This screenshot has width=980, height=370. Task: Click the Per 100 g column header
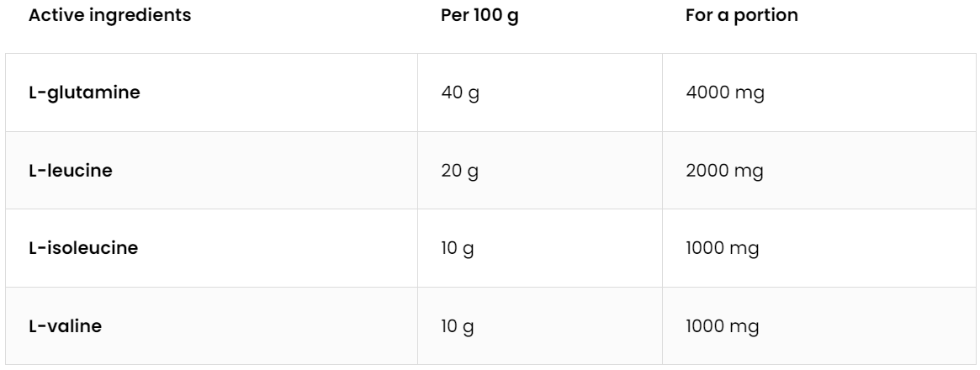click(x=479, y=15)
